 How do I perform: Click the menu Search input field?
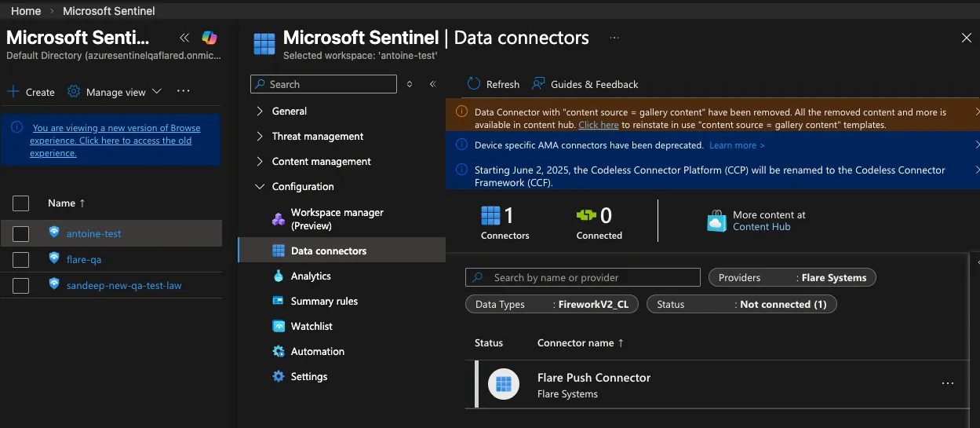323,84
